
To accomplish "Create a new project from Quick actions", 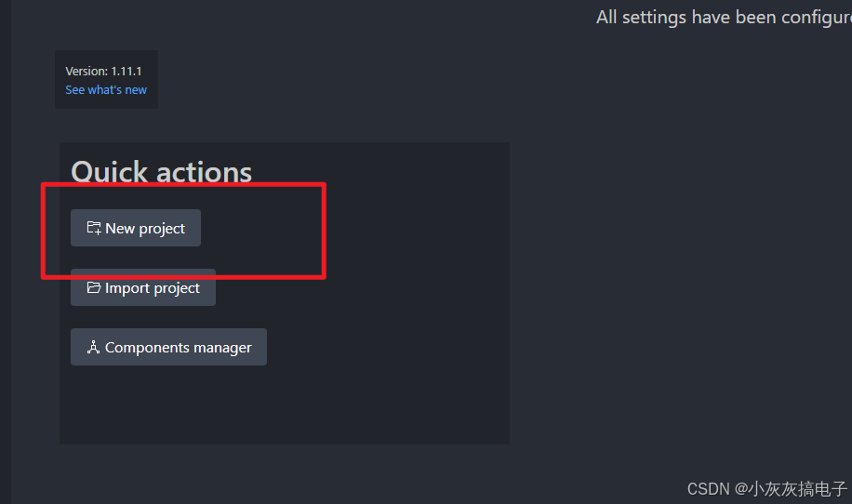I will point(136,228).
